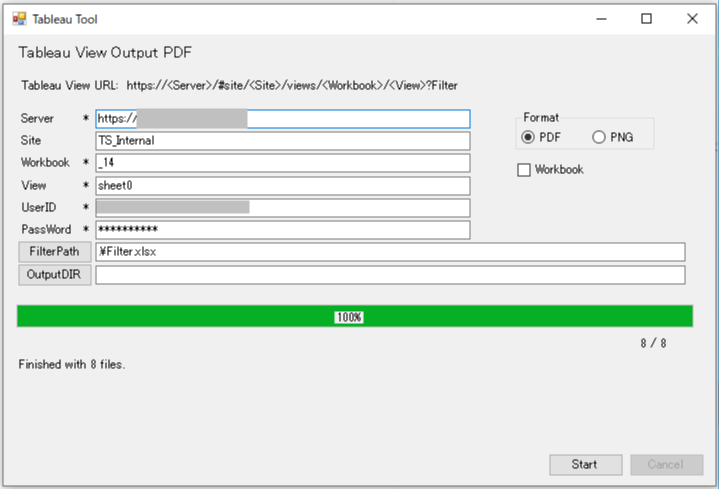Viewport: 719px width, 489px height.
Task: Minimize the Tableau Tool window
Action: click(602, 19)
